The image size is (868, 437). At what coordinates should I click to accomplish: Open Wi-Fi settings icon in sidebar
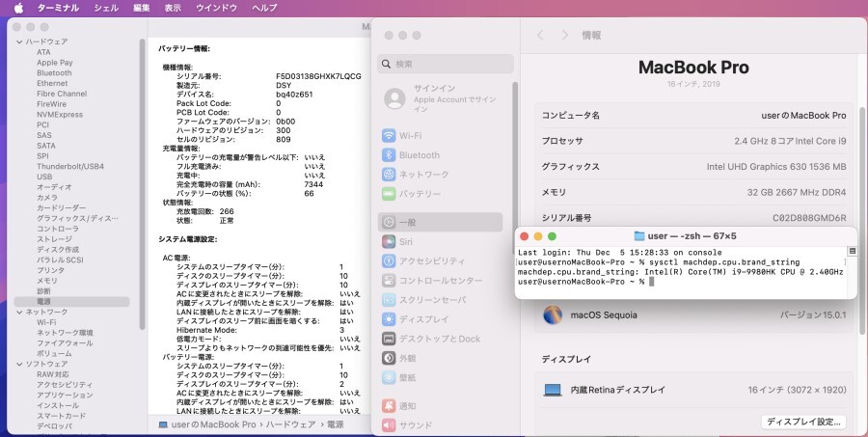(x=389, y=136)
